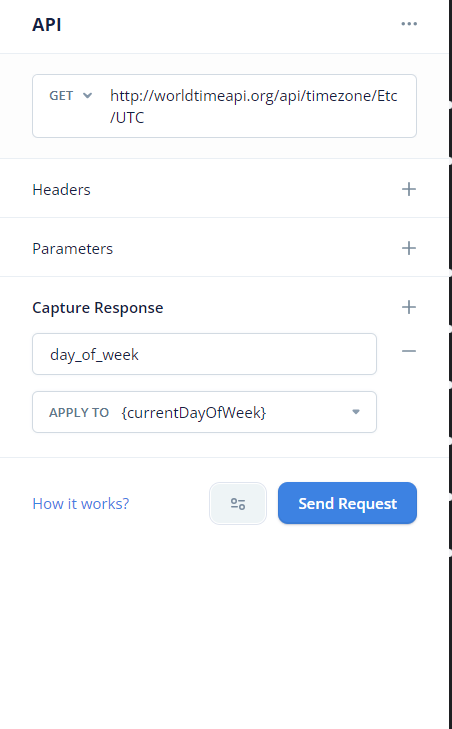Click the day_of_week response path field
This screenshot has width=452, height=729.
click(204, 354)
